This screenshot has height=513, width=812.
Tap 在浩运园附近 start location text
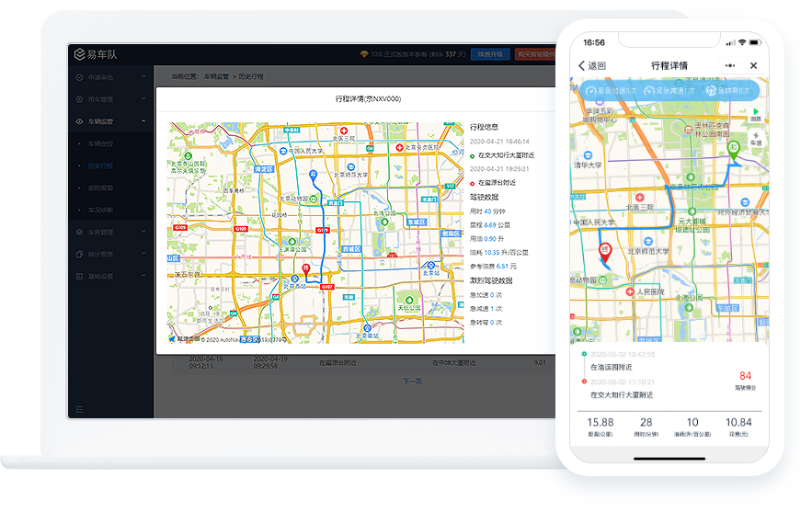[x=612, y=367]
